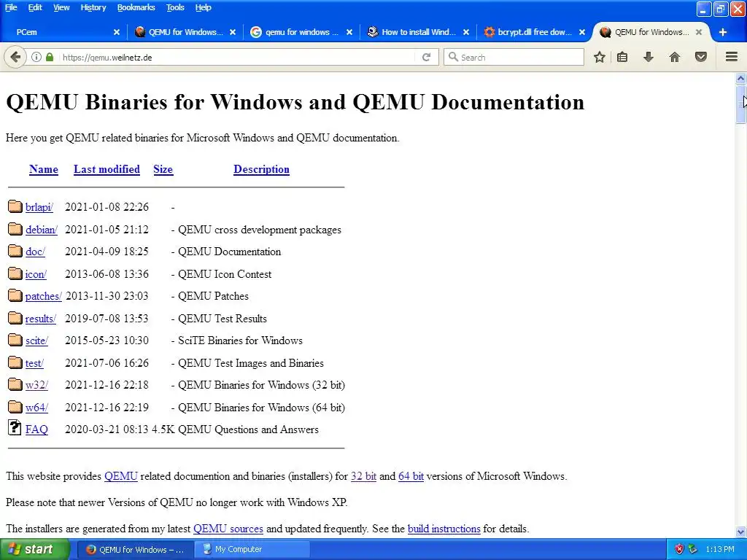This screenshot has width=747, height=560.
Task: Open the Bookmarks menu
Action: coord(136,7)
